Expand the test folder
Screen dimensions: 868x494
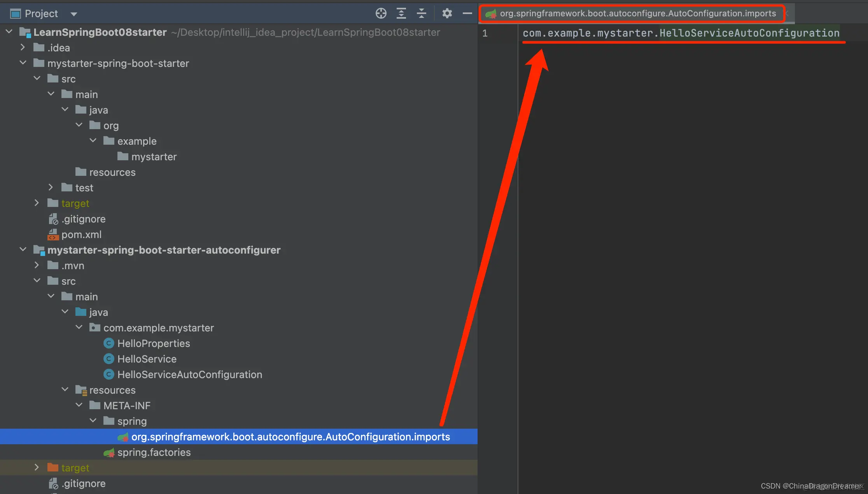click(x=51, y=187)
